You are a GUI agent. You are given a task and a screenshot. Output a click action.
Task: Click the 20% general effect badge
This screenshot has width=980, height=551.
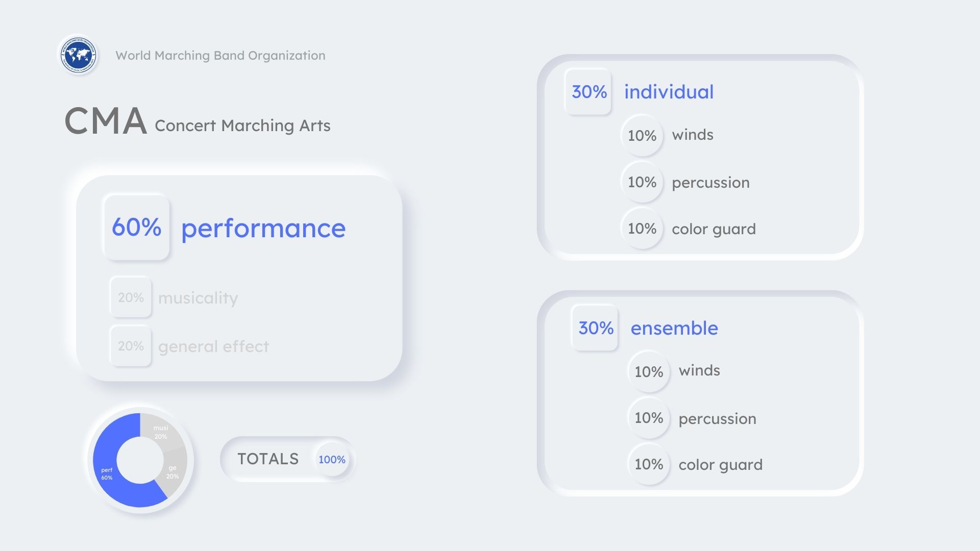click(131, 346)
